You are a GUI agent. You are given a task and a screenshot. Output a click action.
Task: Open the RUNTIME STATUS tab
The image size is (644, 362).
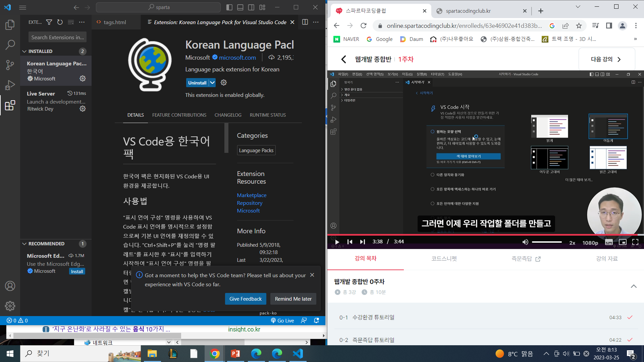(x=268, y=115)
